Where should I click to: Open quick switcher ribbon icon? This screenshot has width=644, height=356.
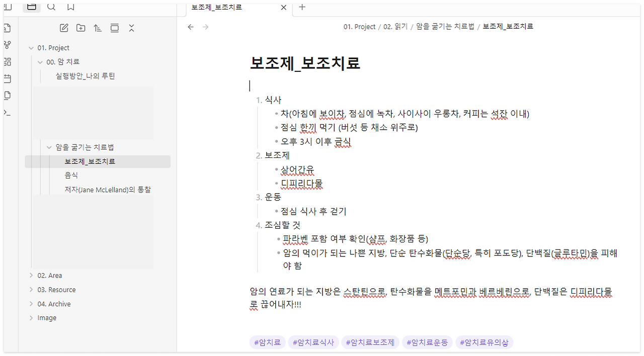coord(7,28)
